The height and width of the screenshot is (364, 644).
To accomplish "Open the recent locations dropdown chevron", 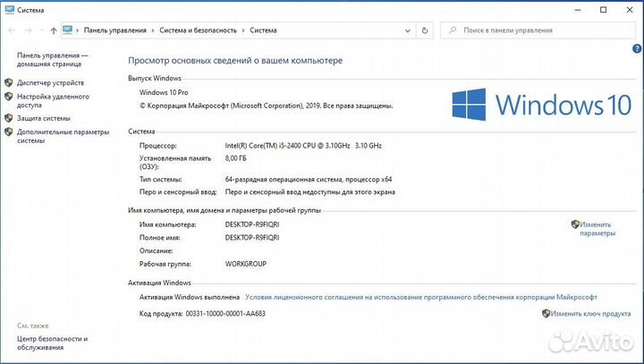I will point(40,30).
